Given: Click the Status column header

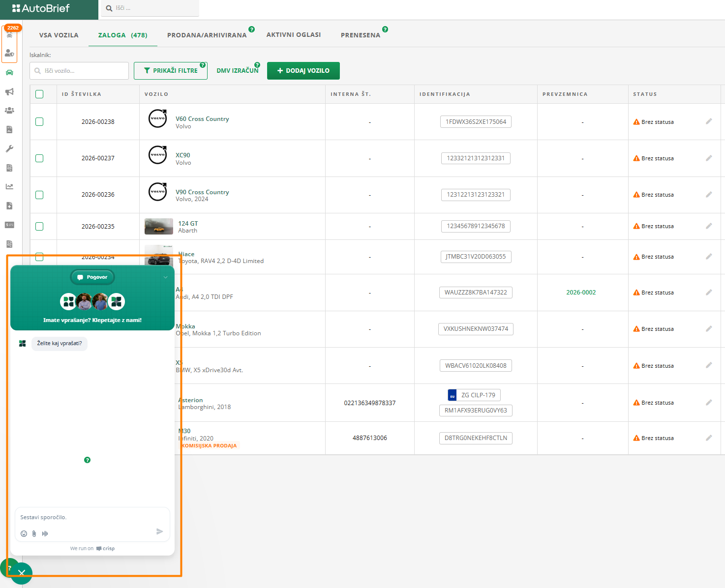Looking at the screenshot, I should pyautogui.click(x=645, y=94).
